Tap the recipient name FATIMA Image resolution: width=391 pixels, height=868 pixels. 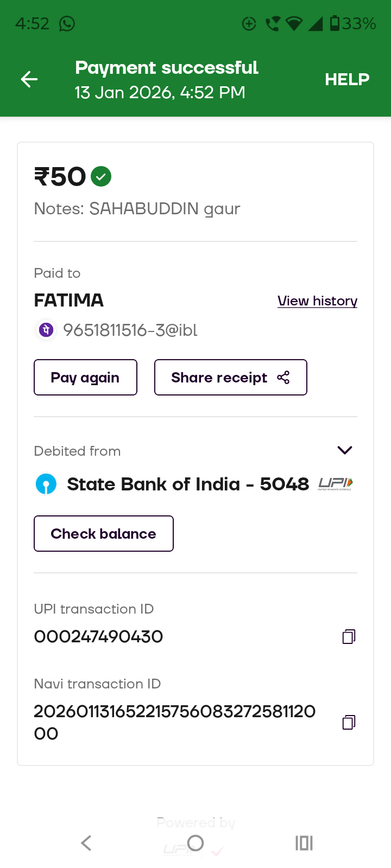click(69, 301)
